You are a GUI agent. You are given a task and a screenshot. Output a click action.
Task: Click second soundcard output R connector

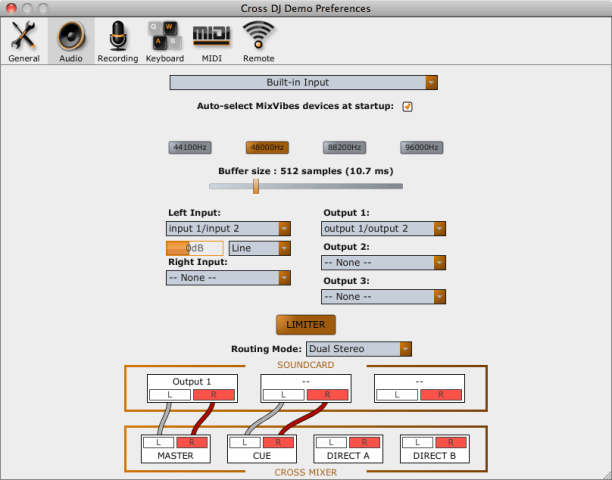click(x=327, y=395)
